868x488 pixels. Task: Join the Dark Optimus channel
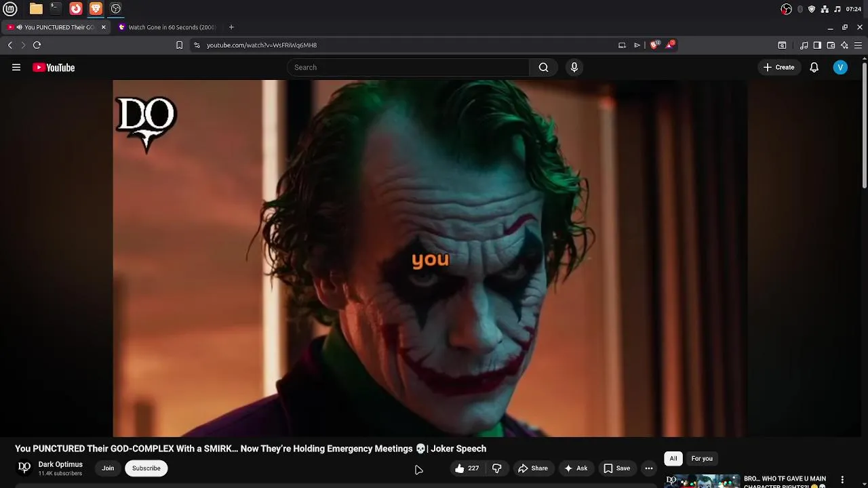coord(108,468)
